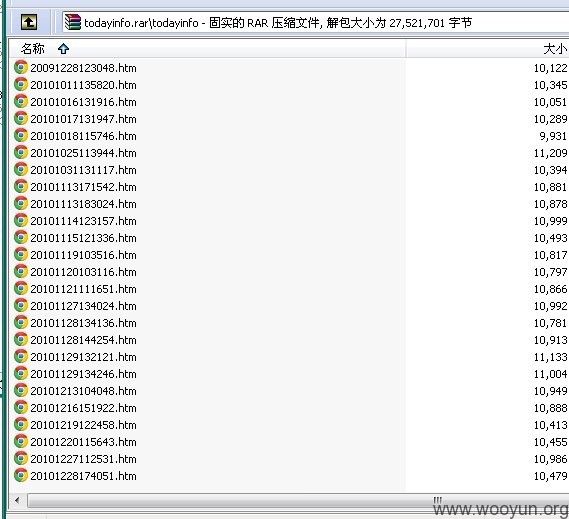Select file icon of 20091228123048.htm
This screenshot has height=519, width=569.
pos(21,68)
